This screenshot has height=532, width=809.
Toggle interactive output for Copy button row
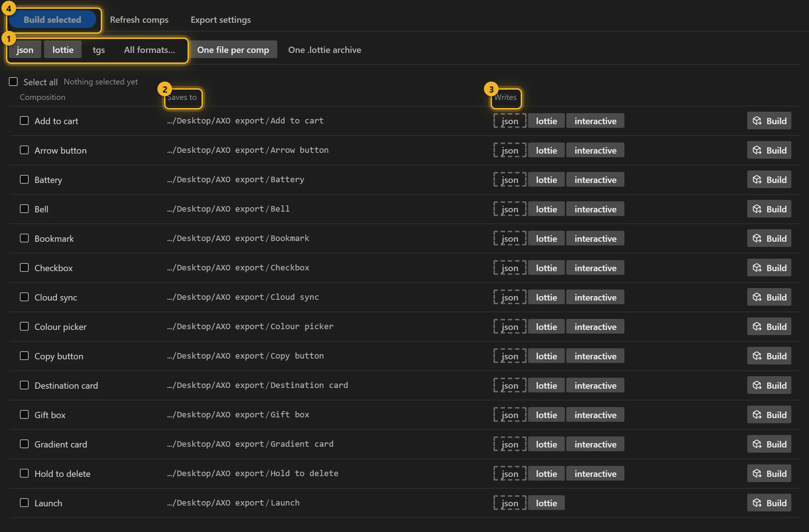click(x=595, y=356)
